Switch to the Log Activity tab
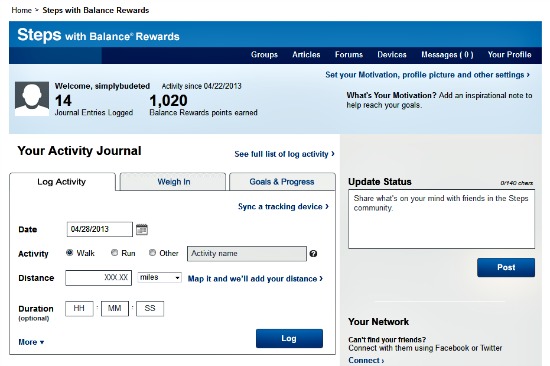This screenshot has height=366, width=550. 62,182
